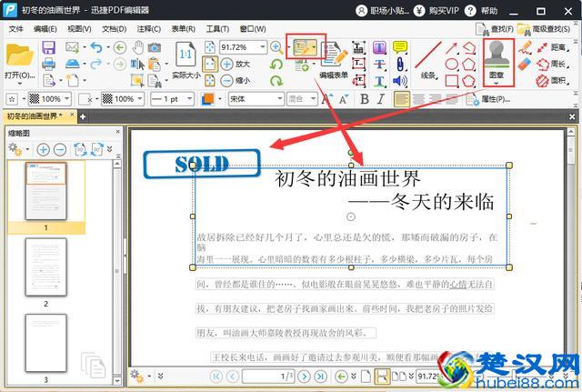Select the Pencil drawing tool
The image size is (582, 392).
pos(525,47)
